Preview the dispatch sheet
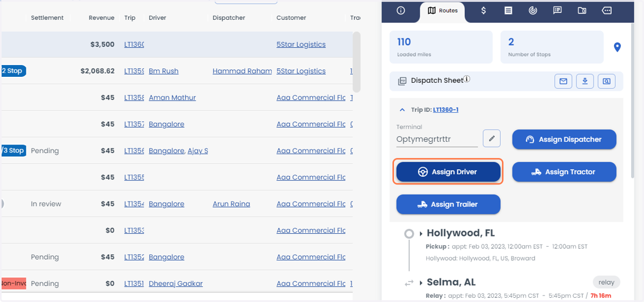 606,81
